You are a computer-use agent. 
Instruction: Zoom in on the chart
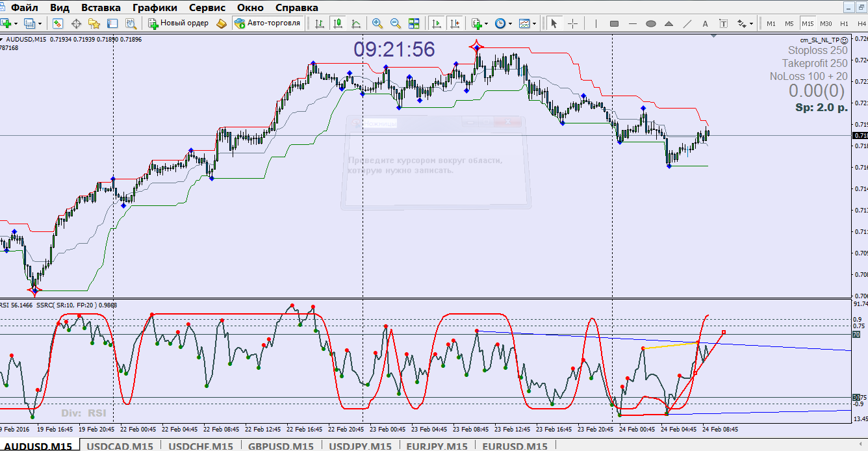(377, 23)
